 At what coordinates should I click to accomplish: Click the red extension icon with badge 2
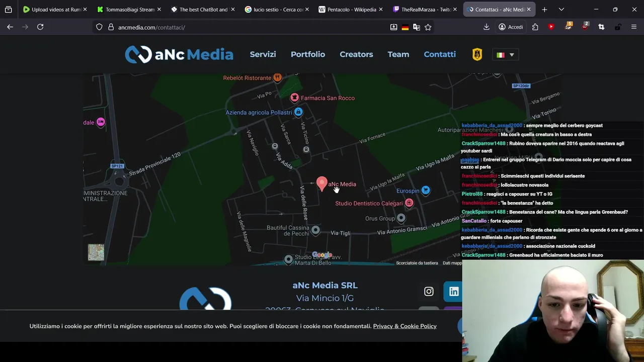(585, 26)
